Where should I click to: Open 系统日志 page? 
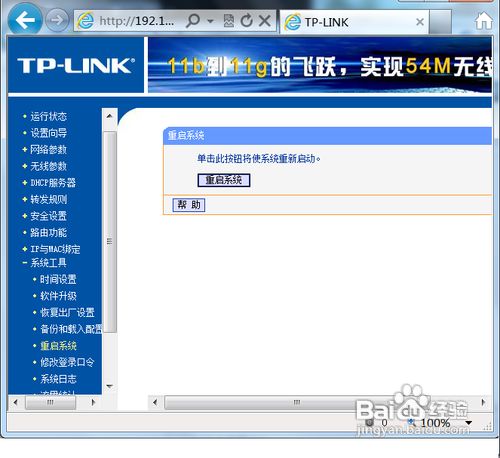point(58,379)
